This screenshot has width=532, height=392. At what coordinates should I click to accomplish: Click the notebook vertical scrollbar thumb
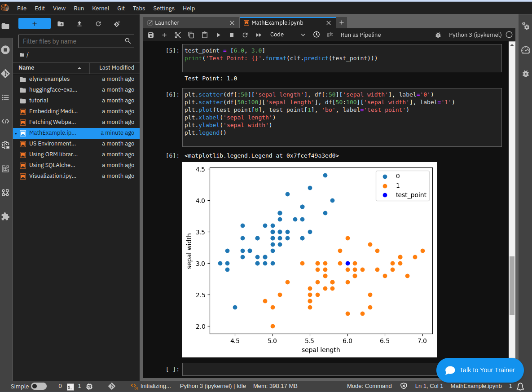512,286
